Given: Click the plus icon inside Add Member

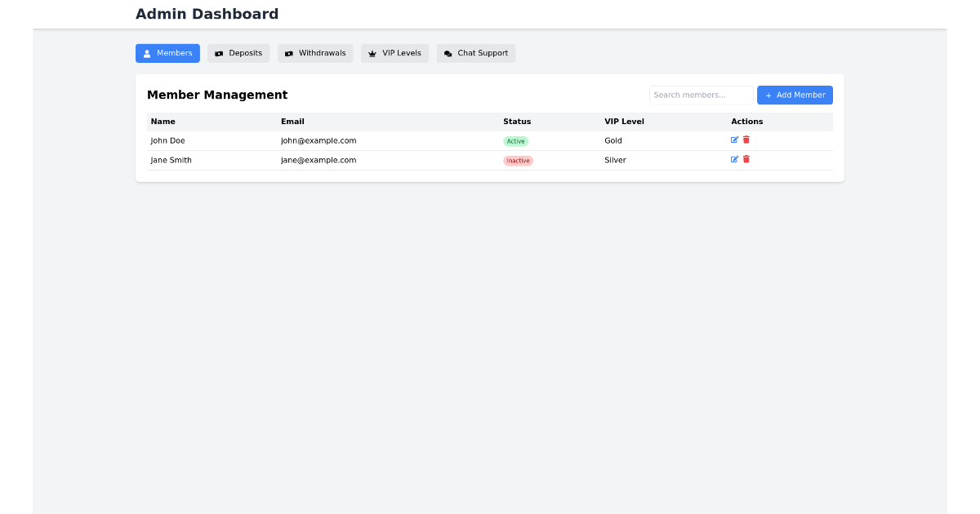Looking at the screenshot, I should 768,95.
